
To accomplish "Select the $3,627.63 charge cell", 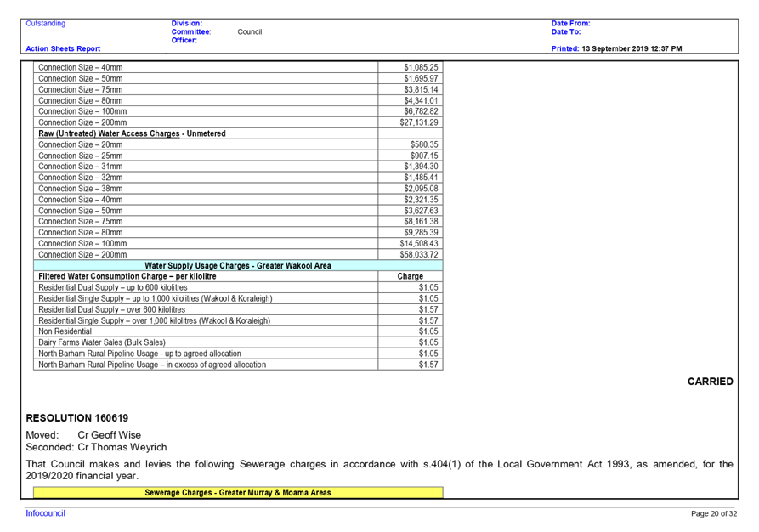I will (x=411, y=211).
